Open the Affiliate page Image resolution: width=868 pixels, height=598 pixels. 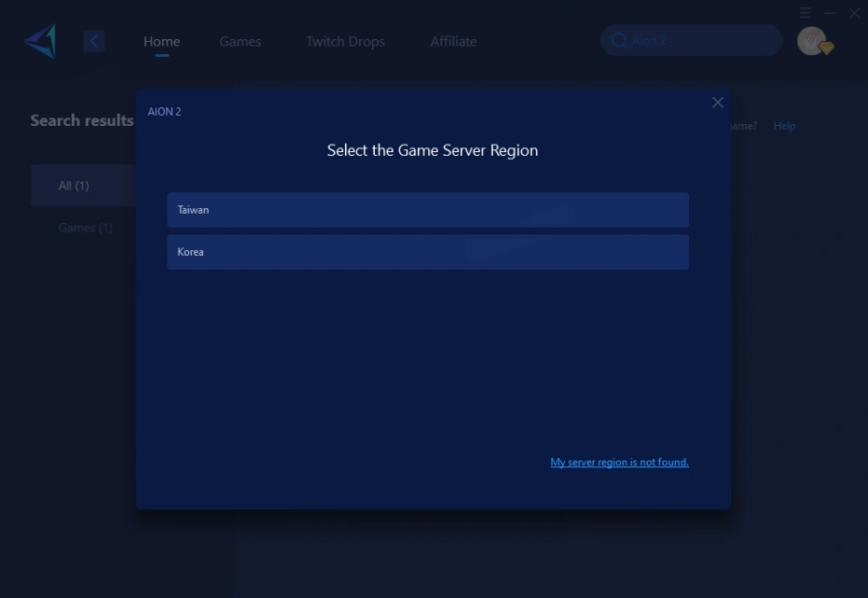453,41
